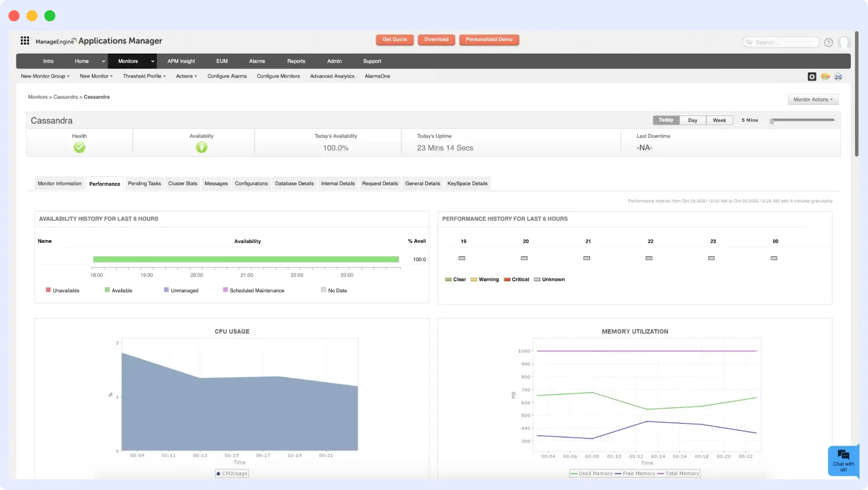Click the user profile avatar
This screenshot has height=490, width=868.
[845, 42]
